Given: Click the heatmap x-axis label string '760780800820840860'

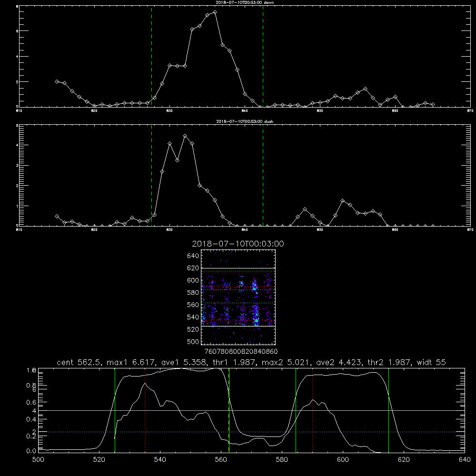Looking at the screenshot, I should 241,351.
